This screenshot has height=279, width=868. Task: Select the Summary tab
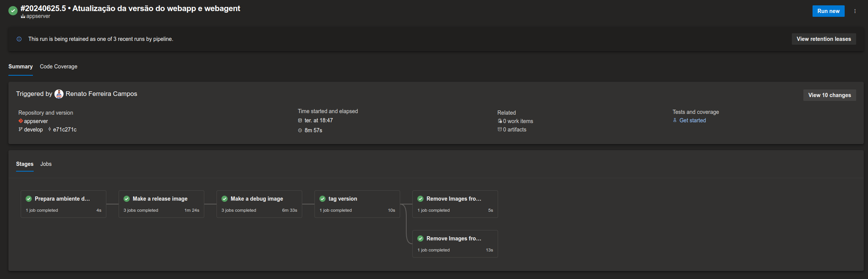[21, 67]
